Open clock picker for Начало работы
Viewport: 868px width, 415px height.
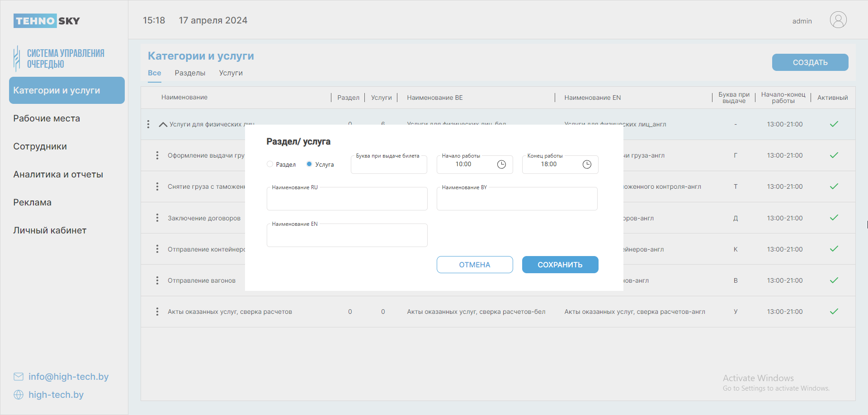[x=501, y=164]
